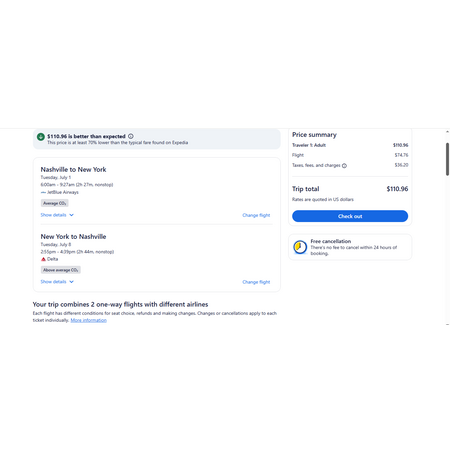Click the free cancellation clock icon

(x=300, y=247)
